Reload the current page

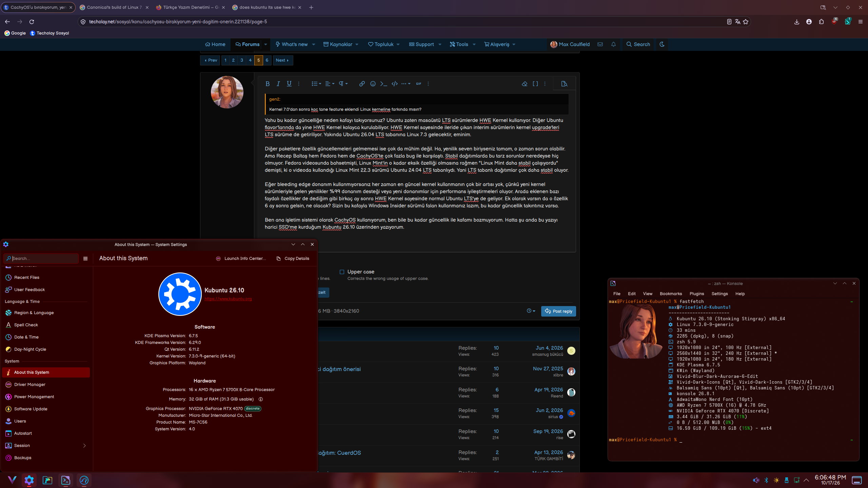[x=32, y=22]
